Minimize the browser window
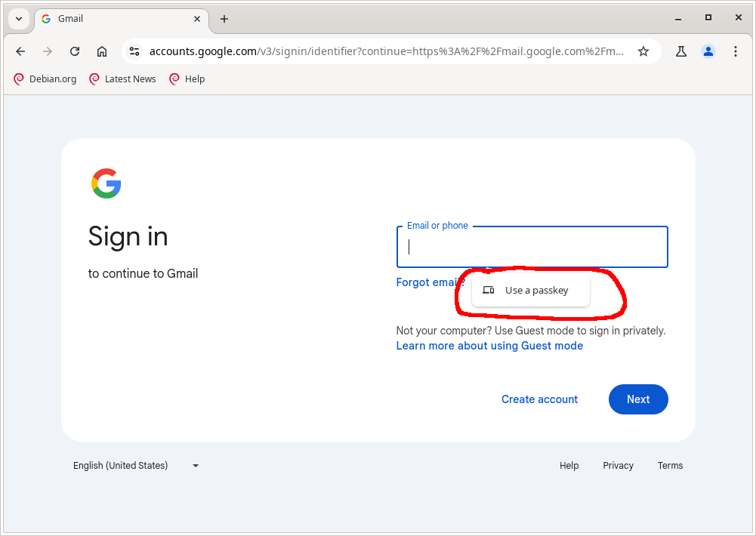 [x=678, y=18]
